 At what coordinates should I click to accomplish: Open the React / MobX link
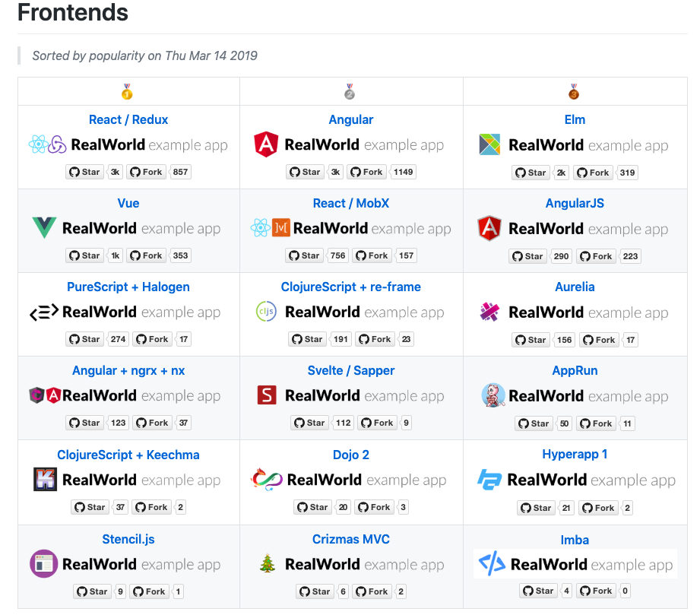coord(351,203)
